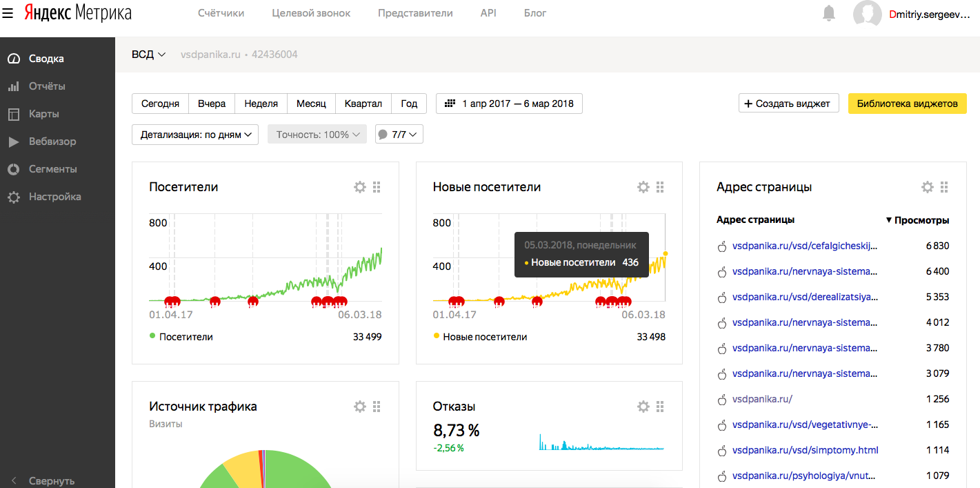Open the Библиотека виджетов button
The width and height of the screenshot is (980, 488).
[x=907, y=104]
